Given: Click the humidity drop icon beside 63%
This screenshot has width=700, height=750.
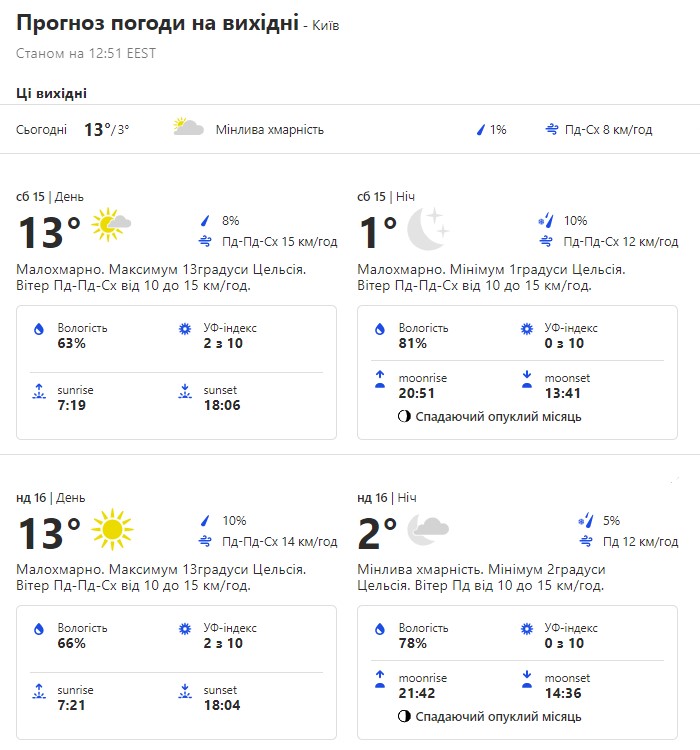Looking at the screenshot, I should click(39, 329).
